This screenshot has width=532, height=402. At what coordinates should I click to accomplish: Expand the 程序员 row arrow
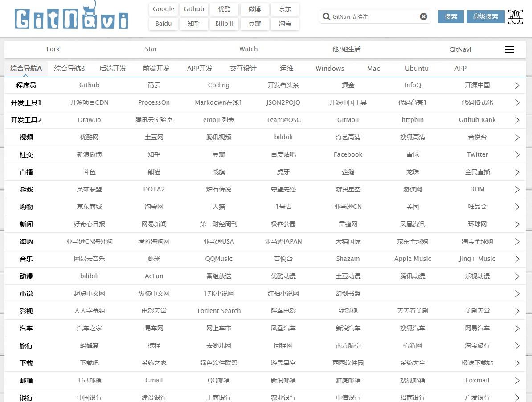(517, 85)
